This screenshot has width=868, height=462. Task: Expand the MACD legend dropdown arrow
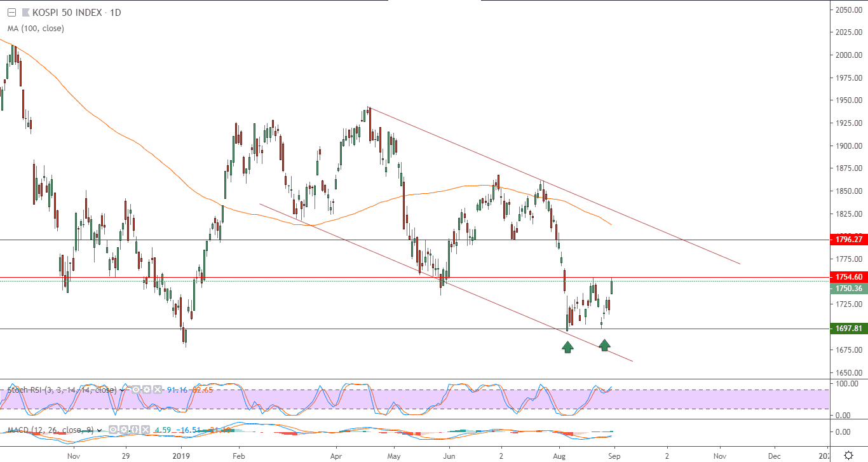pos(99,430)
